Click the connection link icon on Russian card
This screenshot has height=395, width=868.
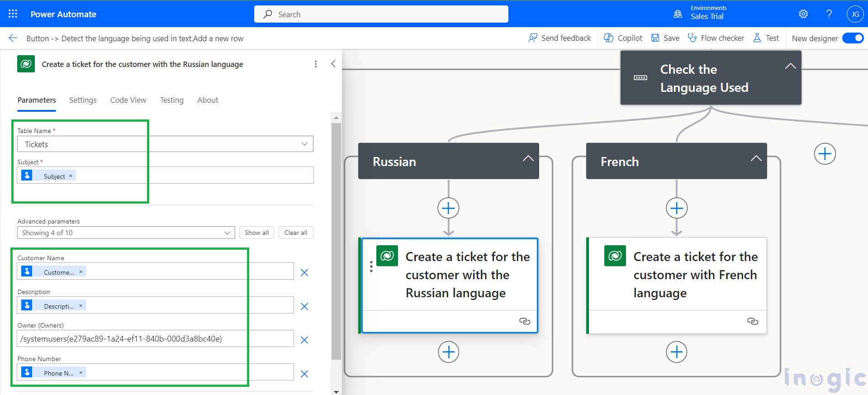click(525, 321)
